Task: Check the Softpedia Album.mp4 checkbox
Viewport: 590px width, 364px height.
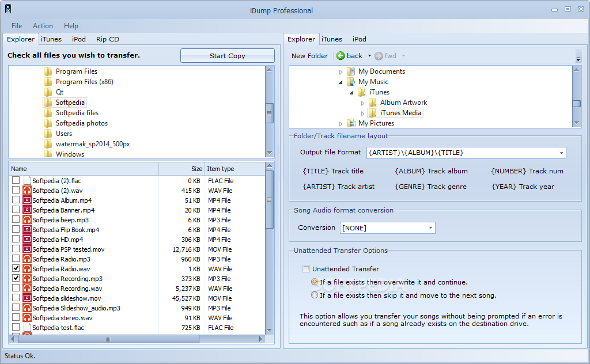Action: click(16, 200)
